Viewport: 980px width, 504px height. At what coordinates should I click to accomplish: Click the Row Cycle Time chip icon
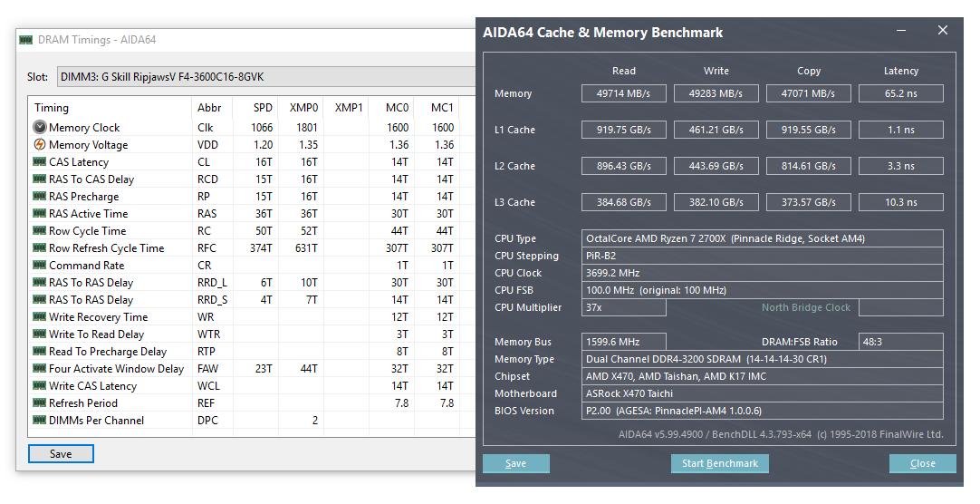tap(39, 230)
